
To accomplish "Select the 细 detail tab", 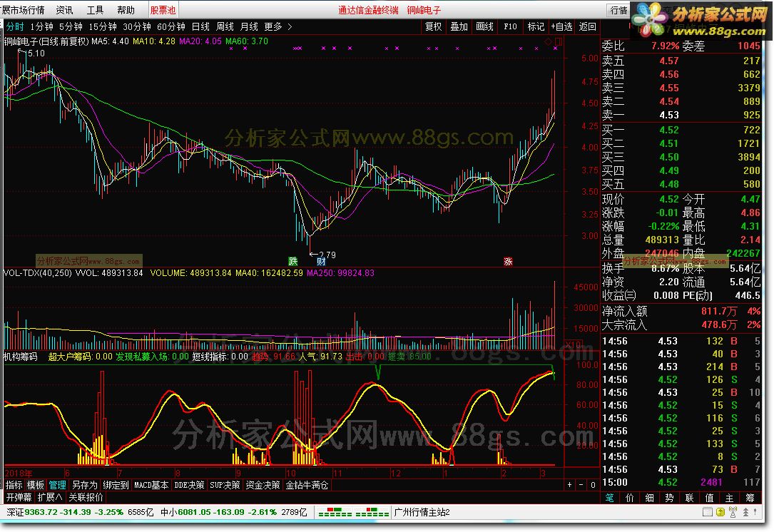I will (x=650, y=498).
